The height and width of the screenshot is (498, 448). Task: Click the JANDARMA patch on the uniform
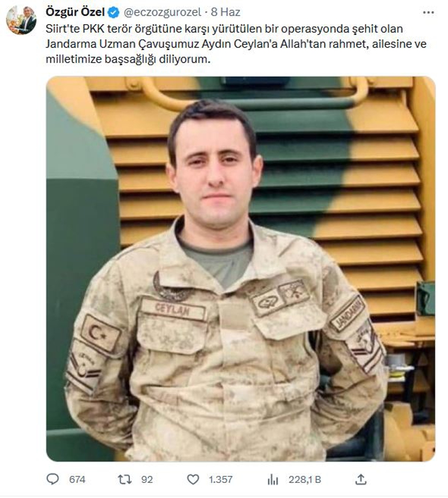coord(347,314)
